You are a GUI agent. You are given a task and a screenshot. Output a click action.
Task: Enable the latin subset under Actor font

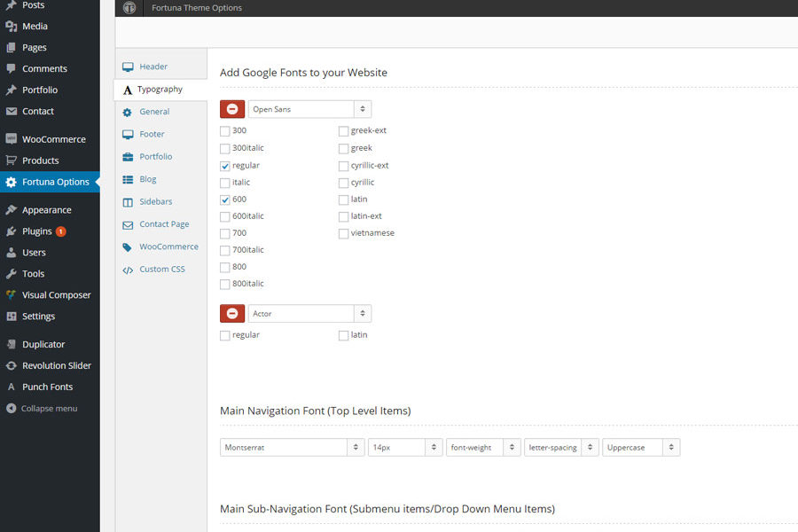click(x=343, y=335)
